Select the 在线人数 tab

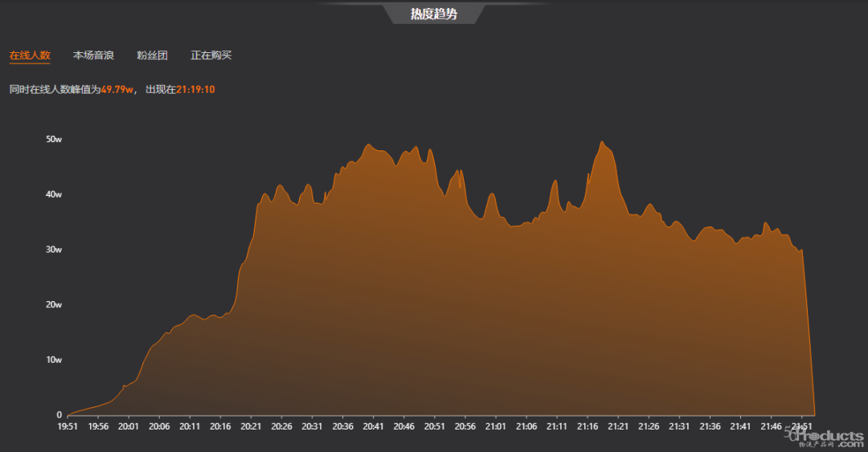point(30,55)
